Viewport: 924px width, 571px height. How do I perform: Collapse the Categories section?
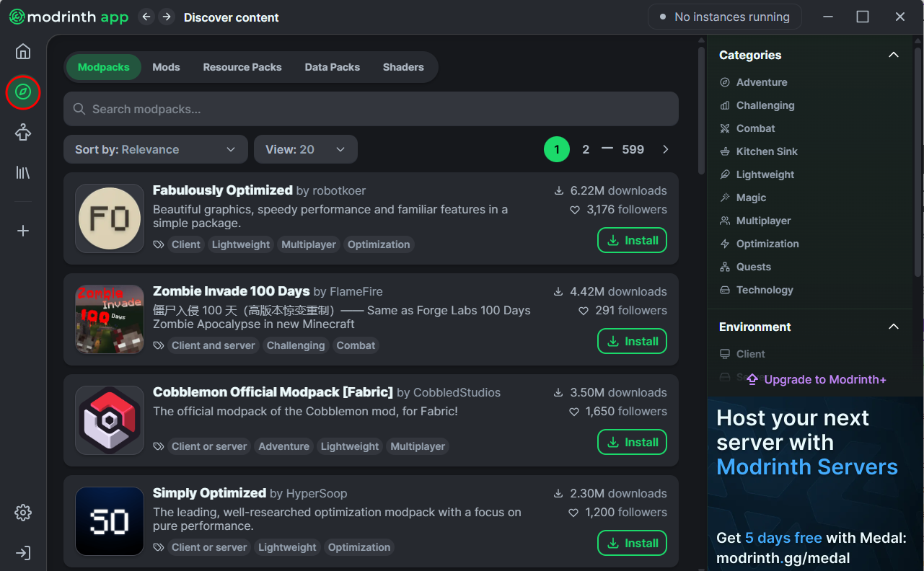(x=894, y=55)
